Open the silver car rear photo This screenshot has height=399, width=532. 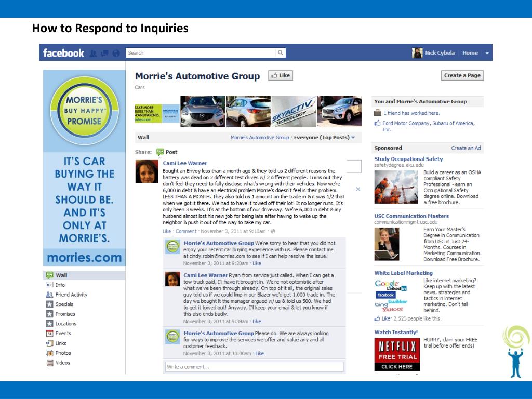pyautogui.click(x=248, y=112)
